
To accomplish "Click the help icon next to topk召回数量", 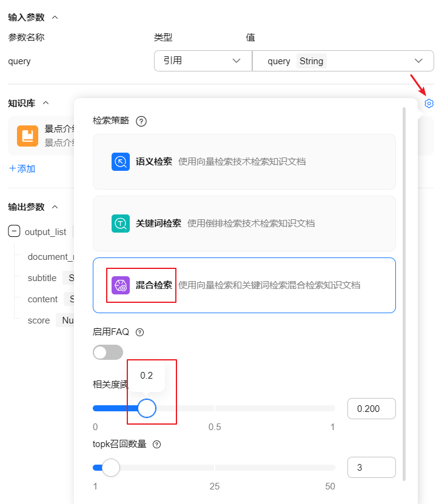I will (157, 445).
